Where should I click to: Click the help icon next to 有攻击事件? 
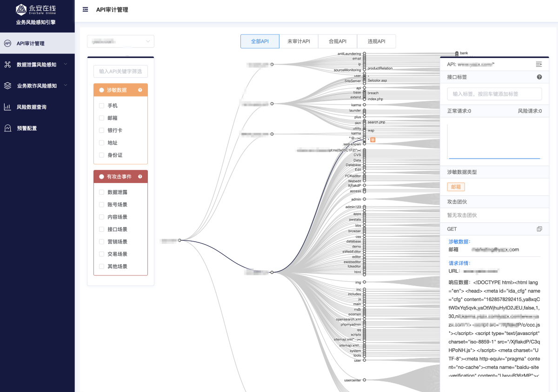(x=140, y=176)
